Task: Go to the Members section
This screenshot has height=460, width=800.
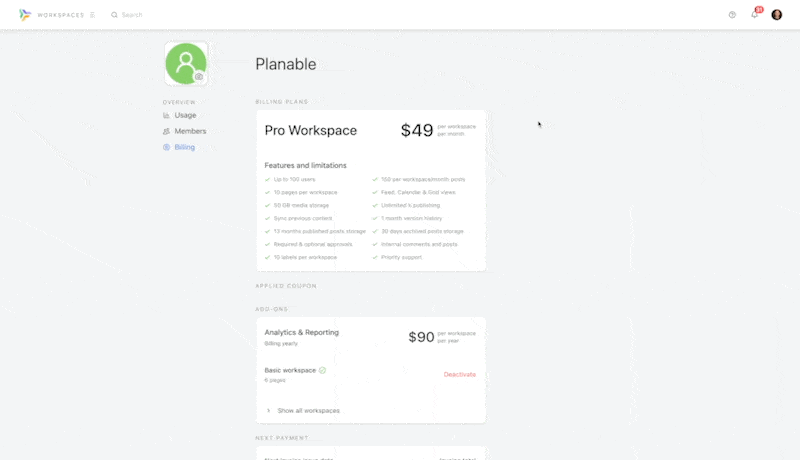Action: 190,131
